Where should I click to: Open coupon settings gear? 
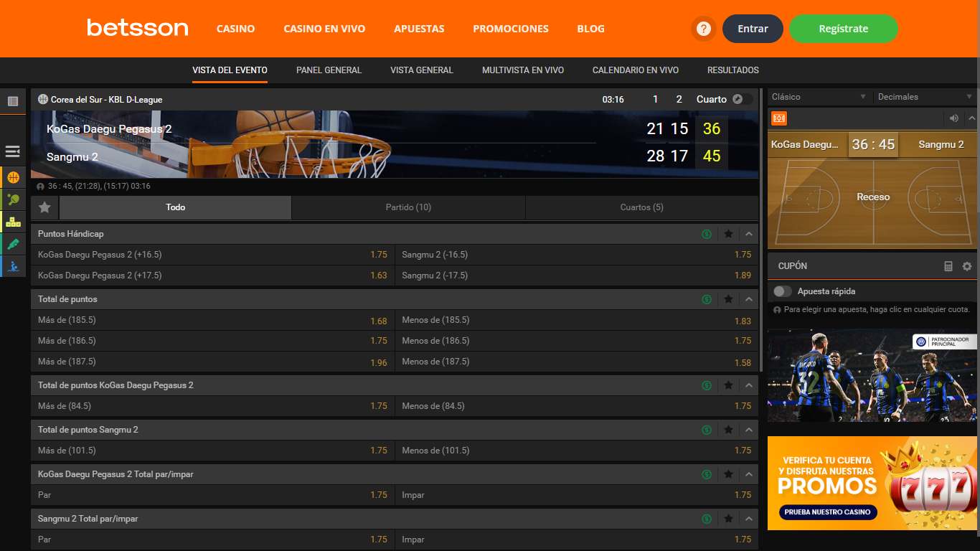(x=967, y=266)
